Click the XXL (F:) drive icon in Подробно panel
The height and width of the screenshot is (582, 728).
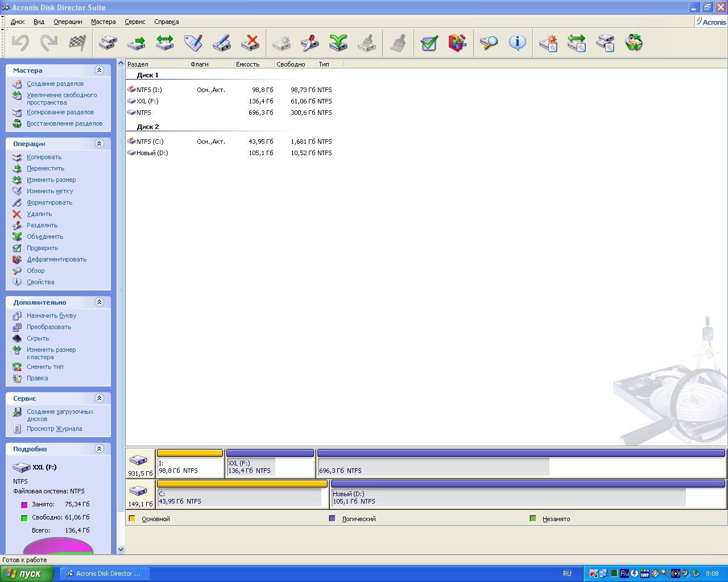point(22,467)
